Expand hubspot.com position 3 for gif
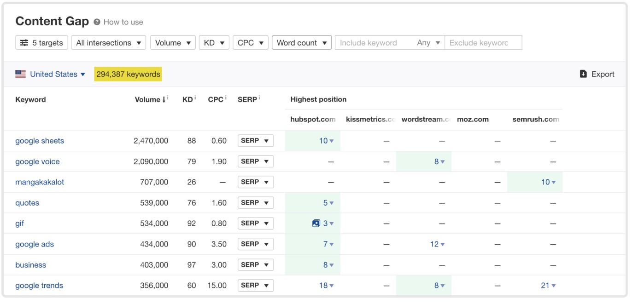644x304 pixels. point(328,224)
